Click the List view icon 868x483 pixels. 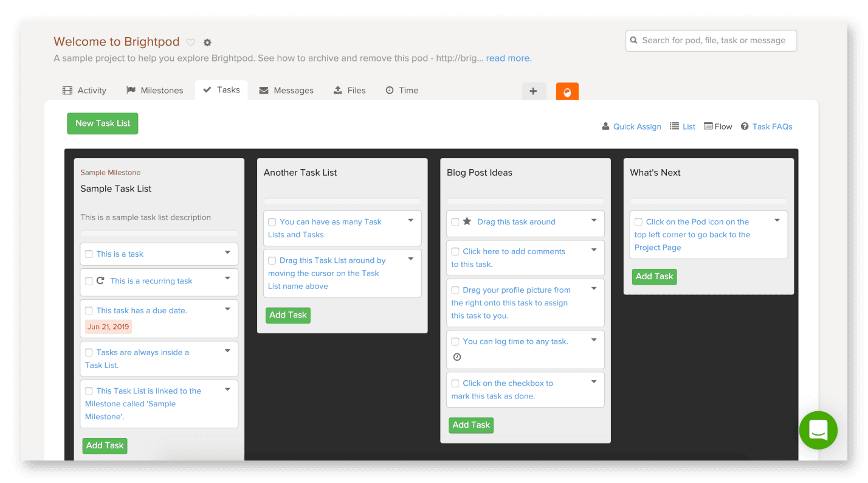pos(674,127)
